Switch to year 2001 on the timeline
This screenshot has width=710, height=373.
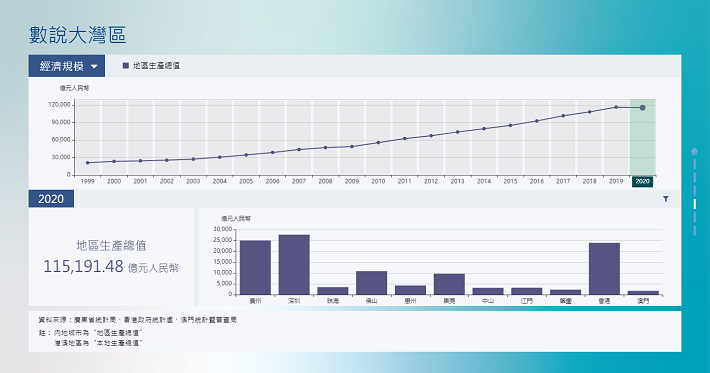pyautogui.click(x=140, y=182)
